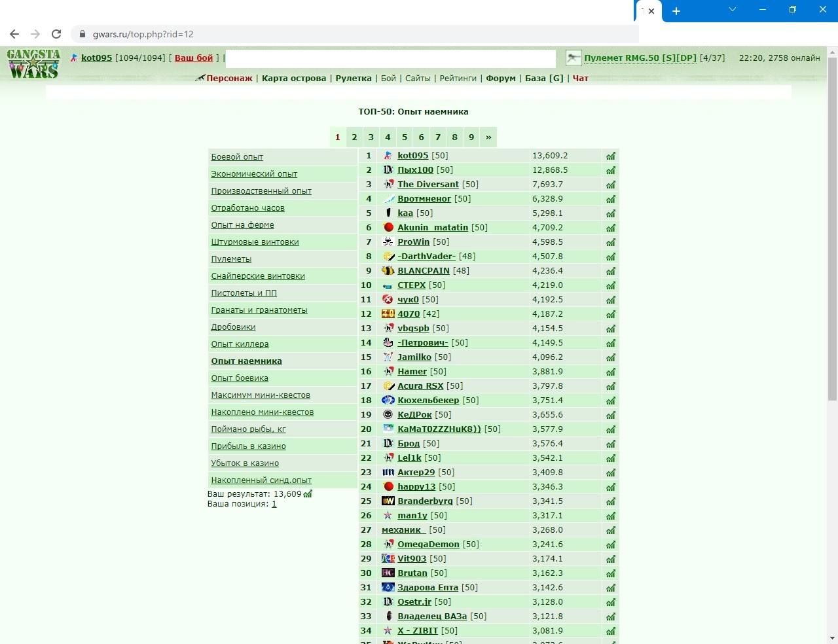
Task: Go to ranking page 2
Action: (x=354, y=137)
